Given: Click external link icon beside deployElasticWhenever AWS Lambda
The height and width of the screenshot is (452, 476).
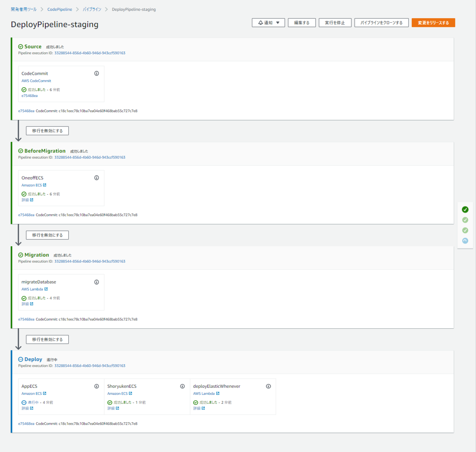Looking at the screenshot, I should point(218,393).
